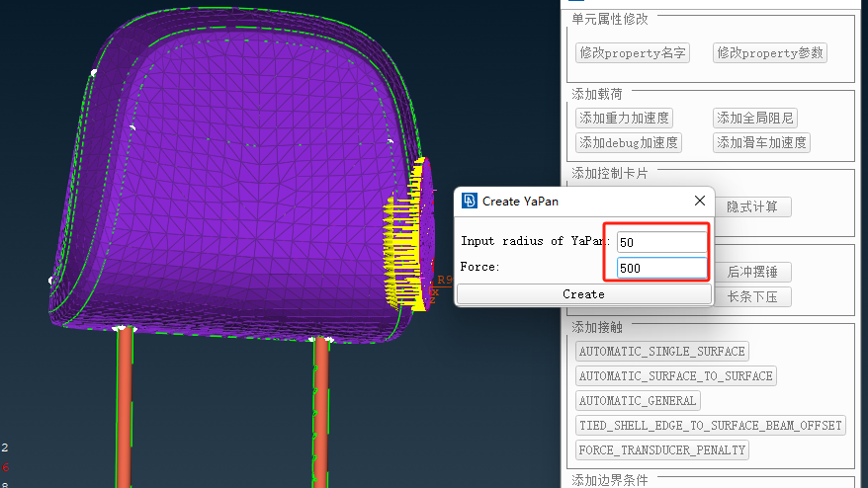The height and width of the screenshot is (488, 868).
Task: Click 添加debug加速度 button
Action: [629, 143]
